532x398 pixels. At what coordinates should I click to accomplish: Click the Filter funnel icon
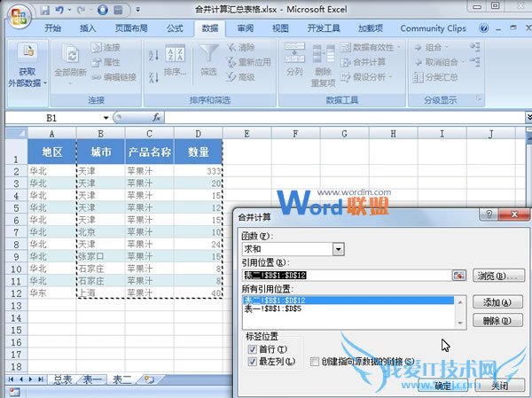pos(207,53)
